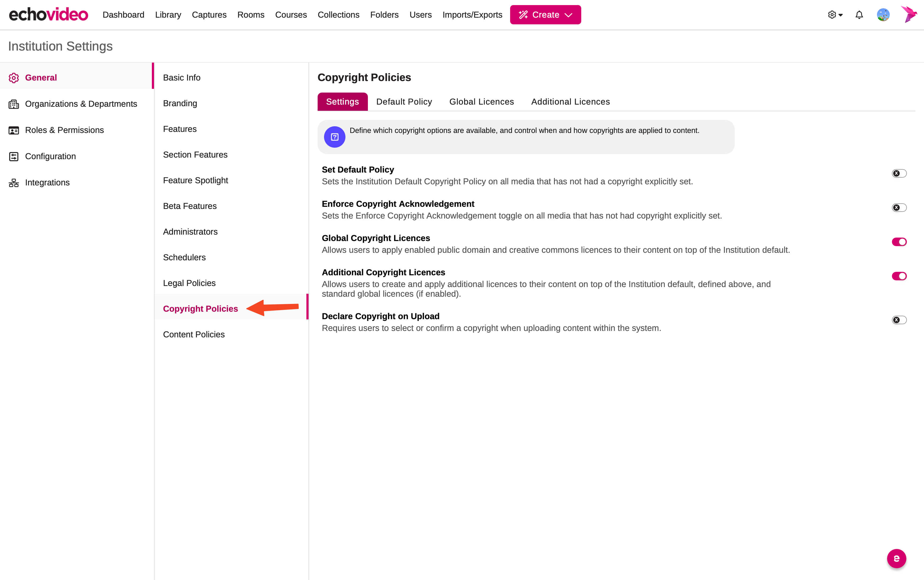924x580 pixels.
Task: Open Captures in top navigation
Action: point(209,14)
